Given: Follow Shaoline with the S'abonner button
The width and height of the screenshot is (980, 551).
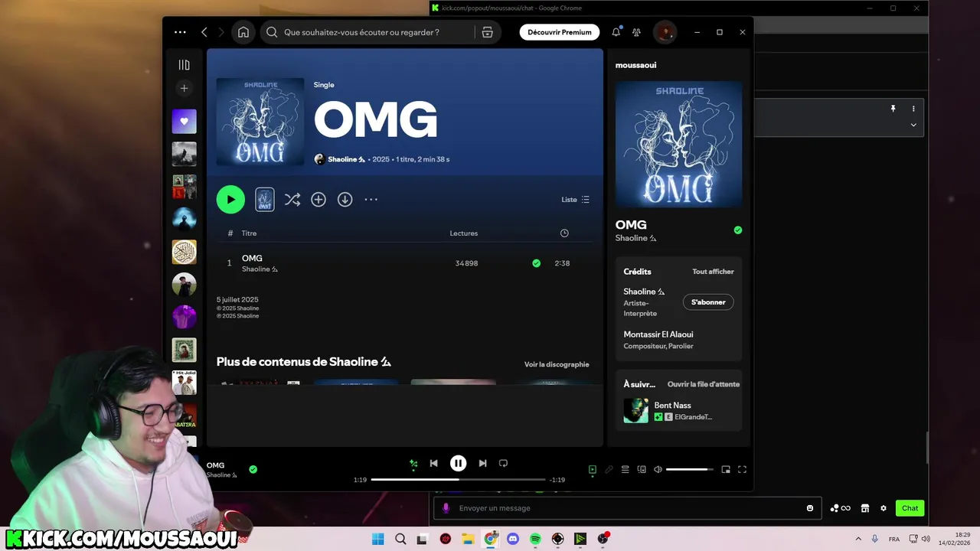Looking at the screenshot, I should pyautogui.click(x=708, y=302).
